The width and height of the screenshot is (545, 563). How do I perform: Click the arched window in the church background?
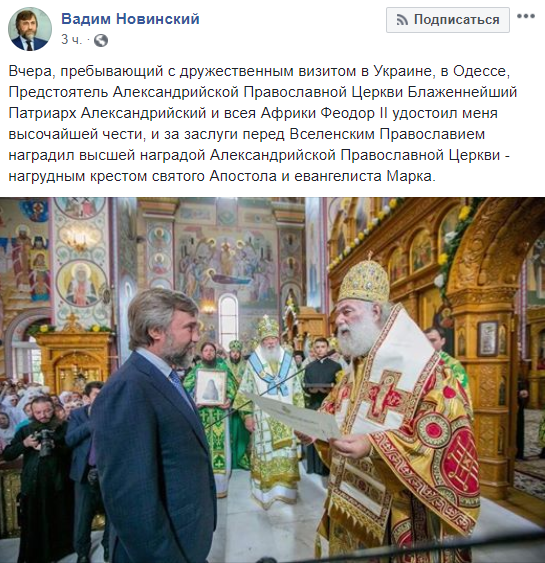228,321
